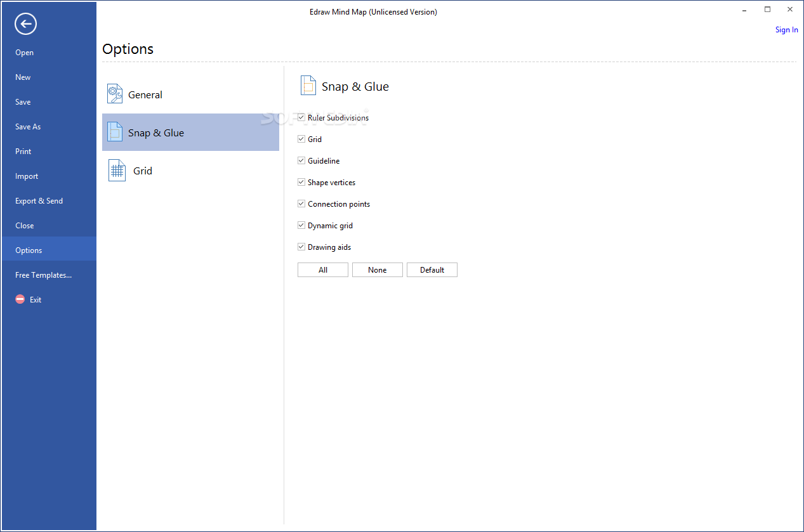This screenshot has height=532, width=804.
Task: Switch to the Grid options tab
Action: [190, 171]
